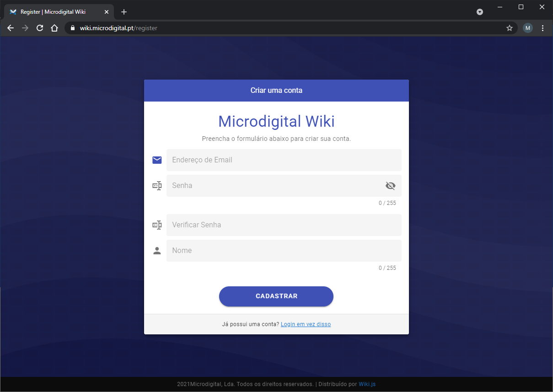Click the icon beside Verificar Senha field

click(157, 225)
